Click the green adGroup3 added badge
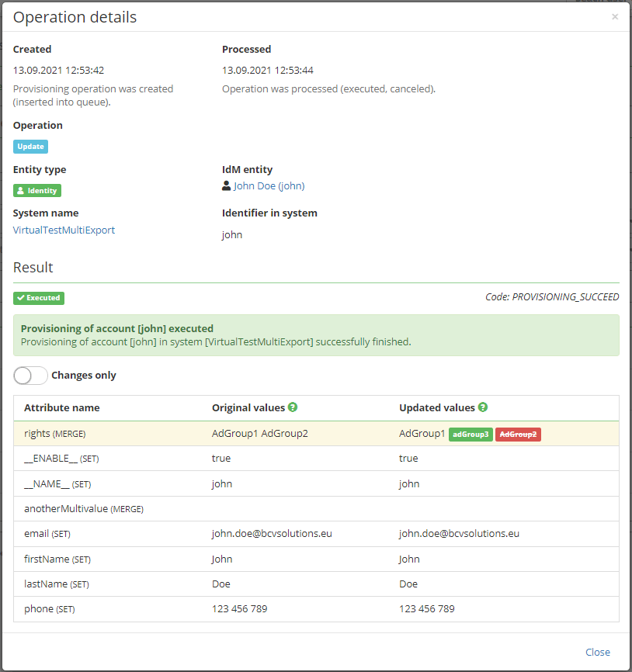This screenshot has width=632, height=672. (471, 435)
